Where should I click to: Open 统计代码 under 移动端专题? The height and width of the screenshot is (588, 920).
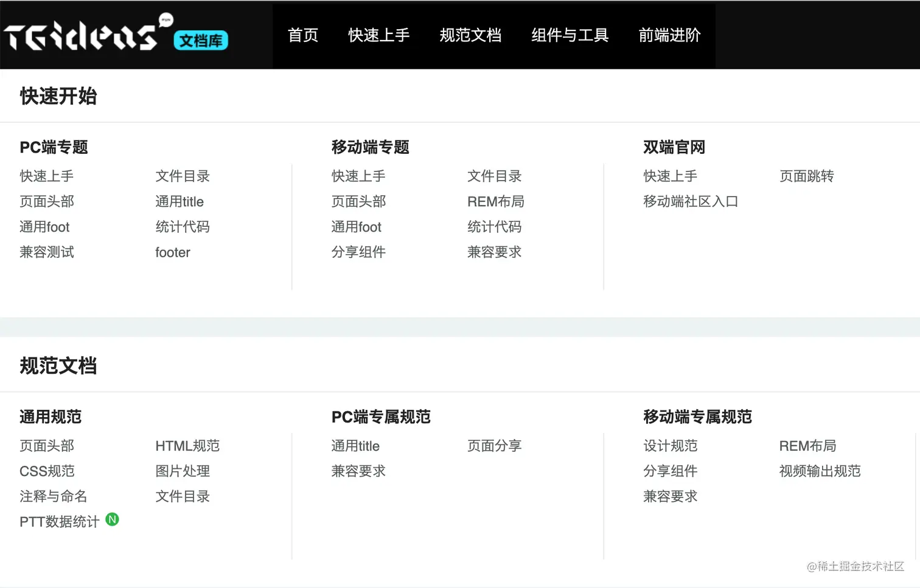pos(495,227)
